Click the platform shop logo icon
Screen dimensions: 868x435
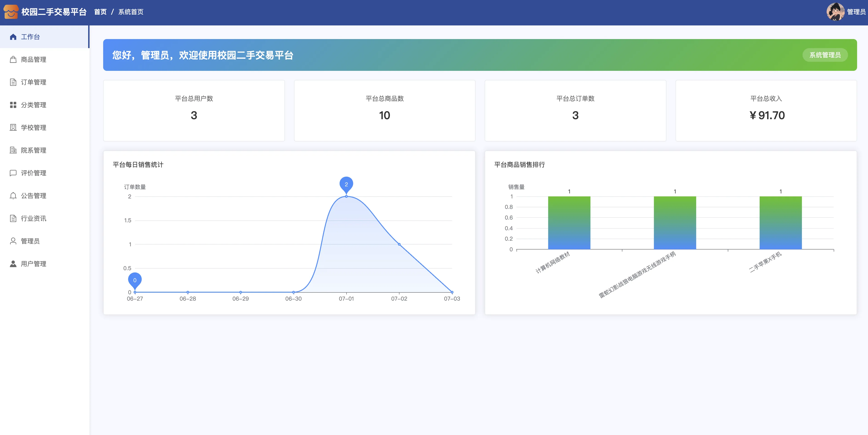(x=11, y=12)
